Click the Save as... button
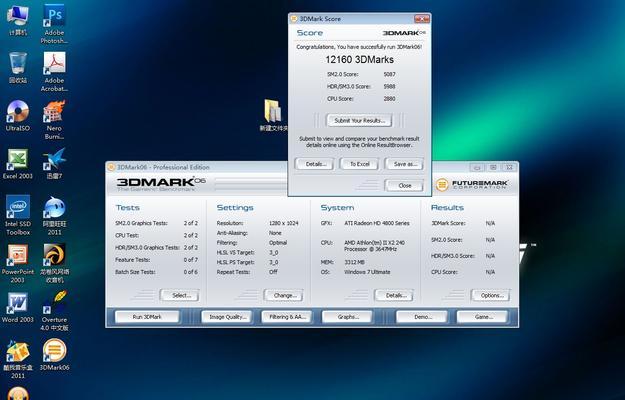 coord(404,164)
